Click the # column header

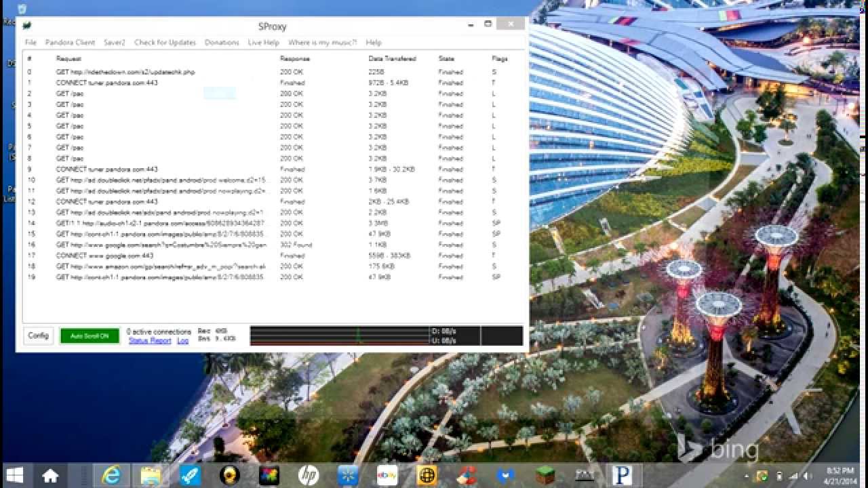tap(29, 59)
